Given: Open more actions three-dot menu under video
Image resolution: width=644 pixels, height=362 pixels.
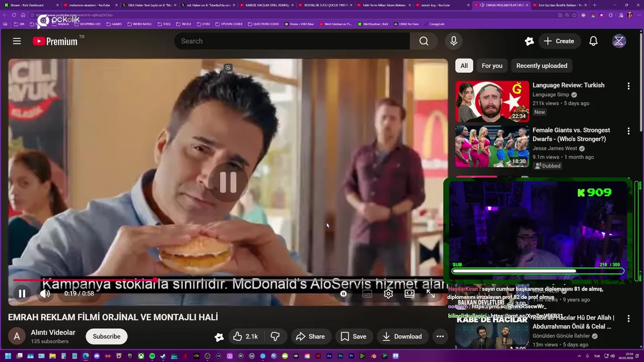Looking at the screenshot, I should tap(440, 336).
